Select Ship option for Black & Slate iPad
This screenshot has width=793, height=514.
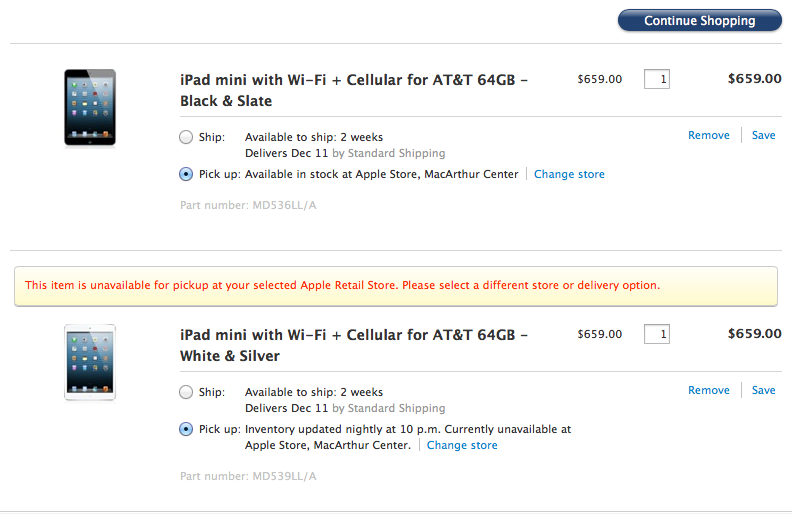(186, 137)
